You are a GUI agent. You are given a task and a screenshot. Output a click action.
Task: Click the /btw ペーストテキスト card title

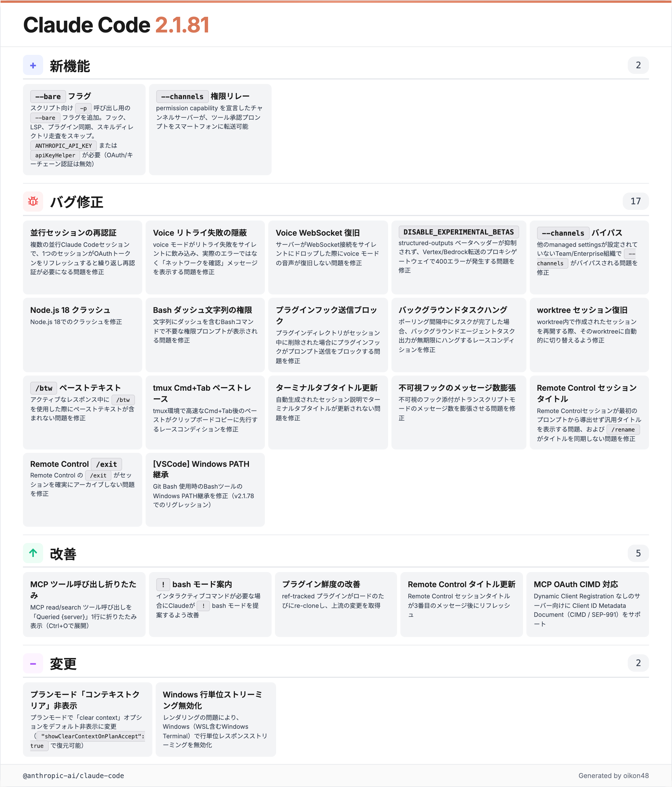click(x=76, y=388)
